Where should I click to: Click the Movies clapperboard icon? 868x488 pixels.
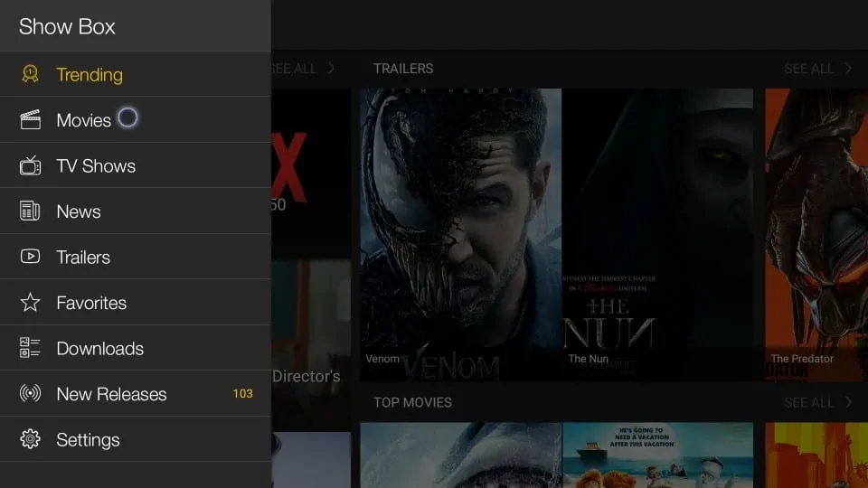point(30,120)
